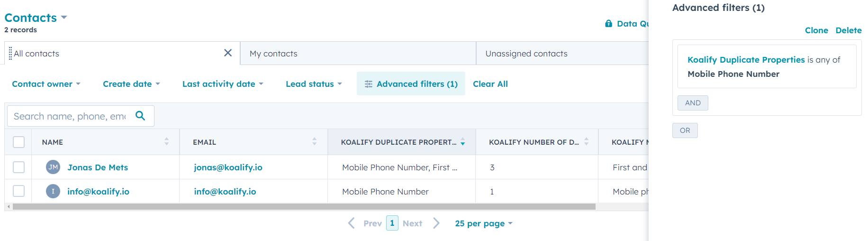Click the horizontal table scrollbar

(303, 207)
